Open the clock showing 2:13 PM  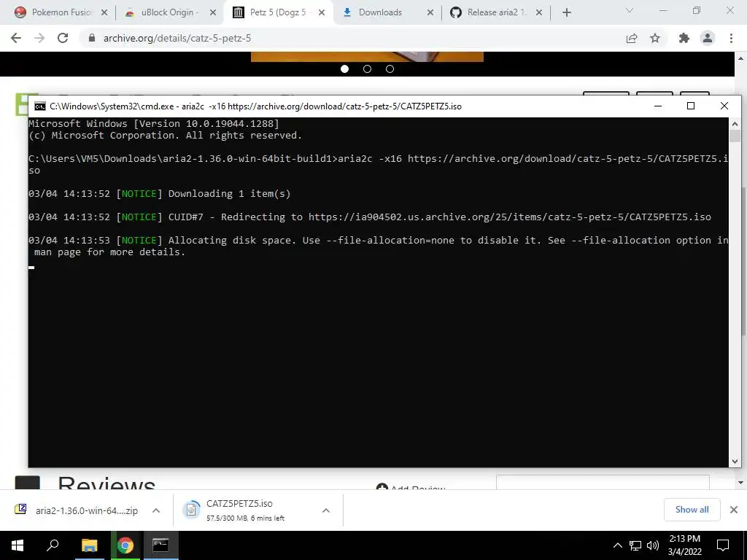684,545
